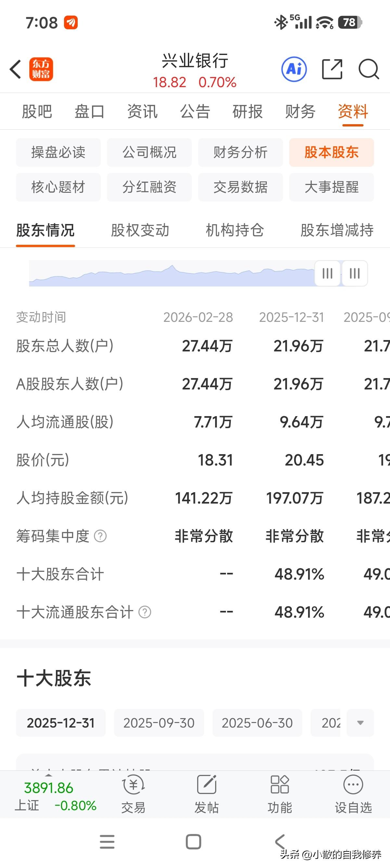Tap the 2025-12-31 table column header
The image size is (390, 868).
(x=291, y=317)
